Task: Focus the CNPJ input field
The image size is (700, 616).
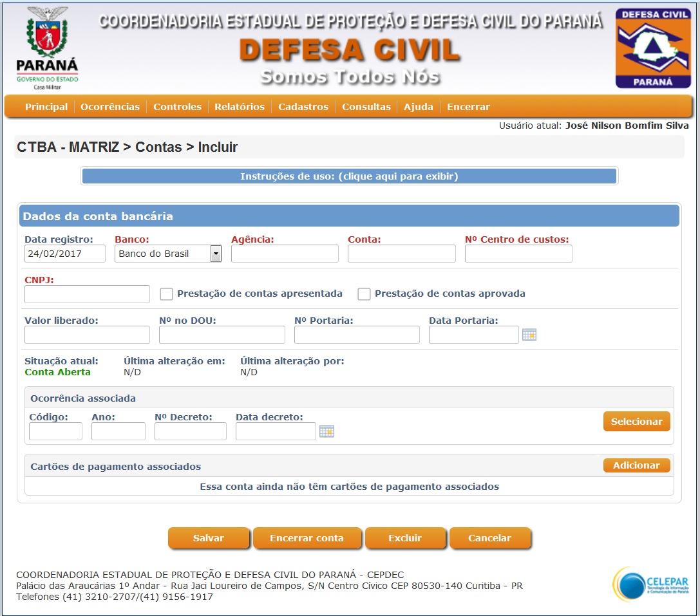Action: pos(87,294)
